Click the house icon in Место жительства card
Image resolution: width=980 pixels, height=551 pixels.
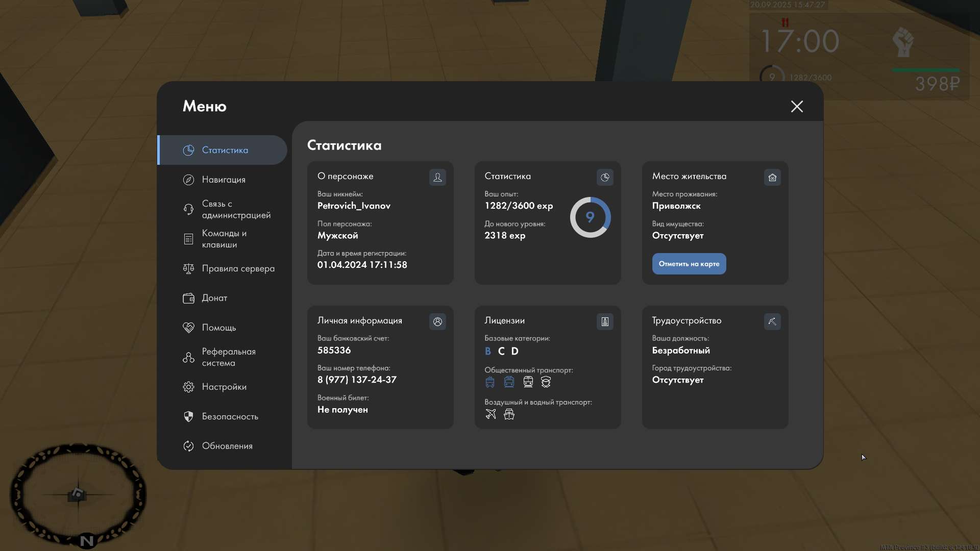[772, 177]
